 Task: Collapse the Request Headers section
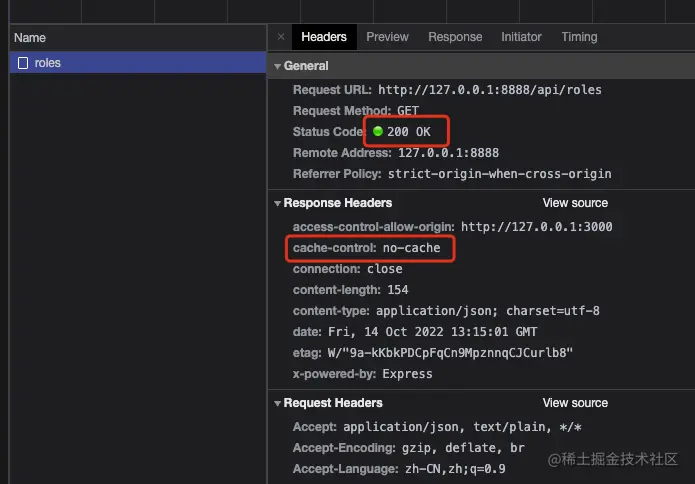277,403
